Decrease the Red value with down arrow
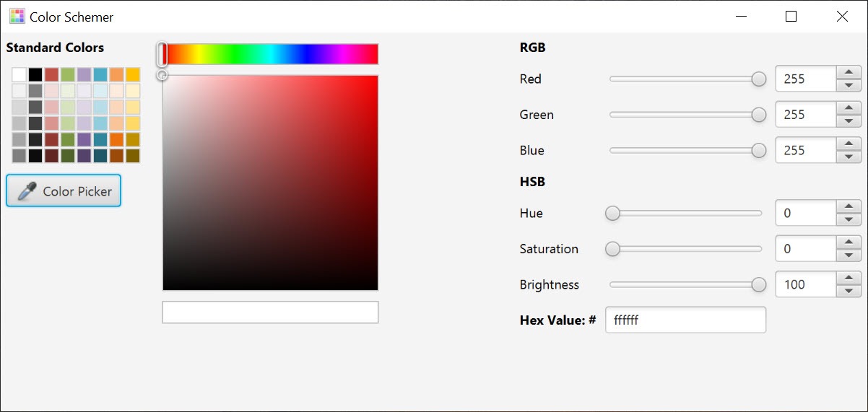868x412 pixels. tap(849, 85)
